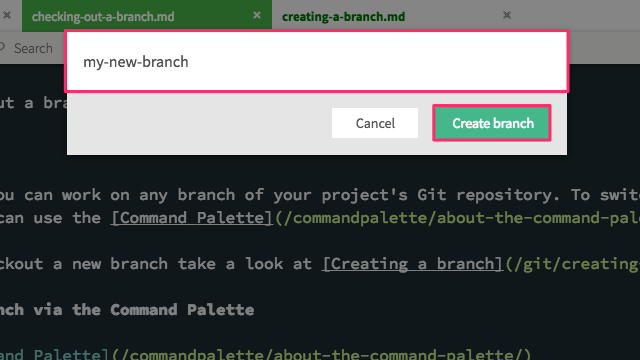640x360 pixels.
Task: Close the creating-a-branch.md tab
Action: [507, 15]
